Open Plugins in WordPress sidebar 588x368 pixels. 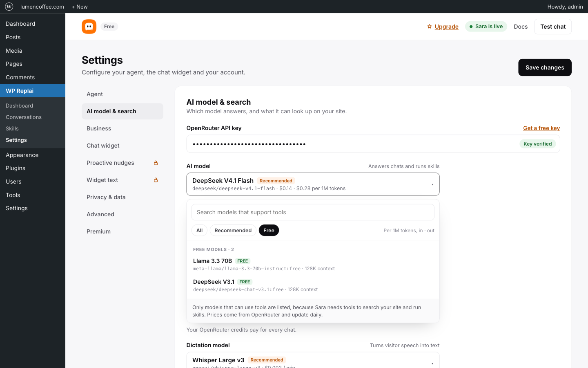click(33, 168)
